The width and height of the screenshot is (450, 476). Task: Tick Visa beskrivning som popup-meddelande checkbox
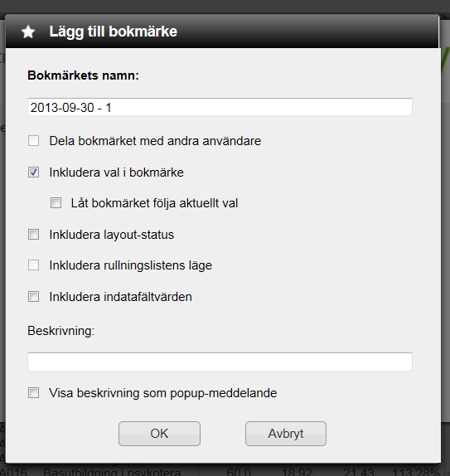(33, 393)
